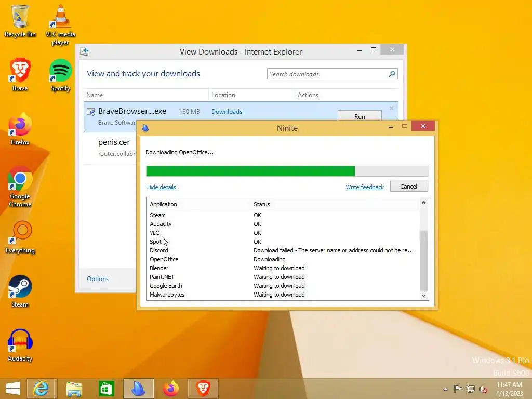Select the Spotify desktop shortcut
The width and height of the screenshot is (532, 399).
point(60,75)
